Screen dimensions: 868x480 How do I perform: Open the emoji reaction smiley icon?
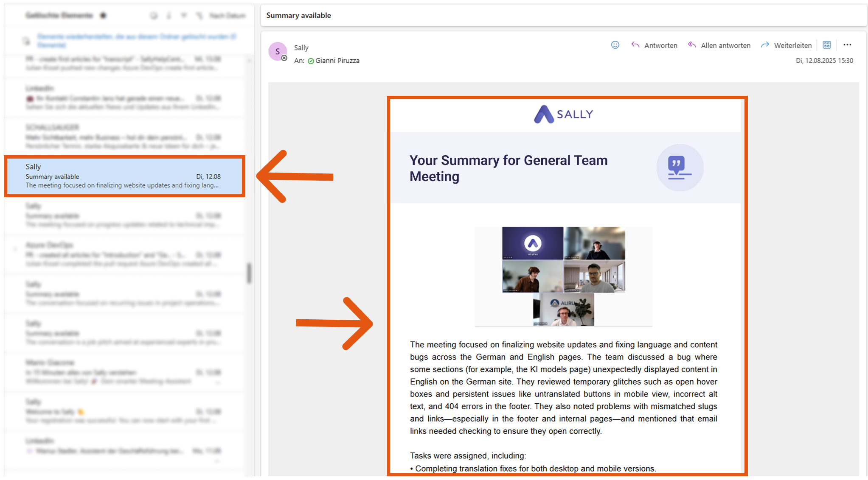[x=615, y=45]
